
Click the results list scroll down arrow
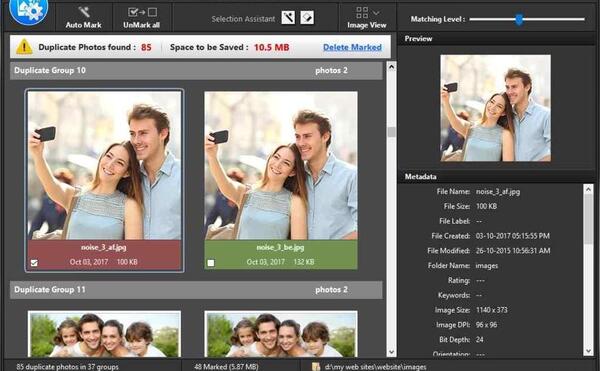tap(391, 351)
